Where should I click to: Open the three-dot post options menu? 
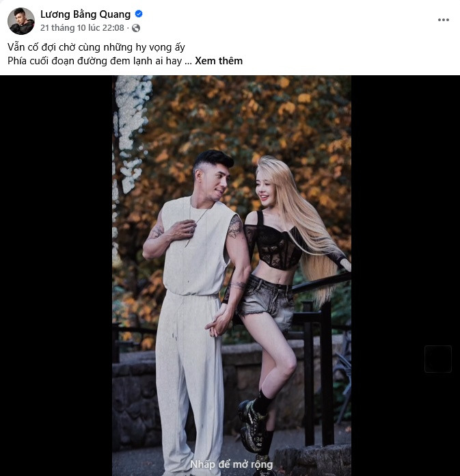[444, 20]
